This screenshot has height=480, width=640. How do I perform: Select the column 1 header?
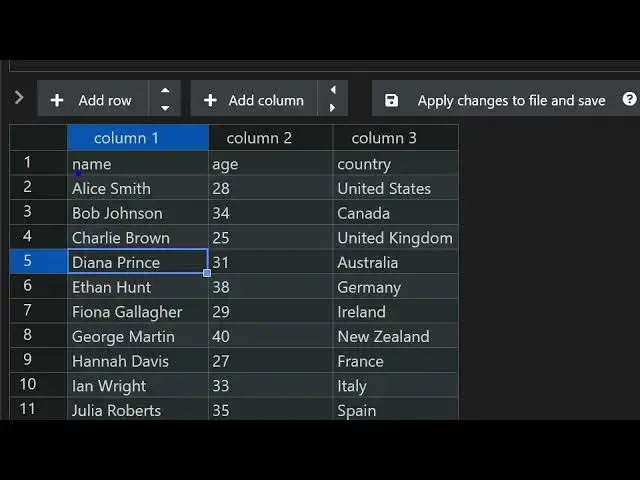pyautogui.click(x=138, y=138)
